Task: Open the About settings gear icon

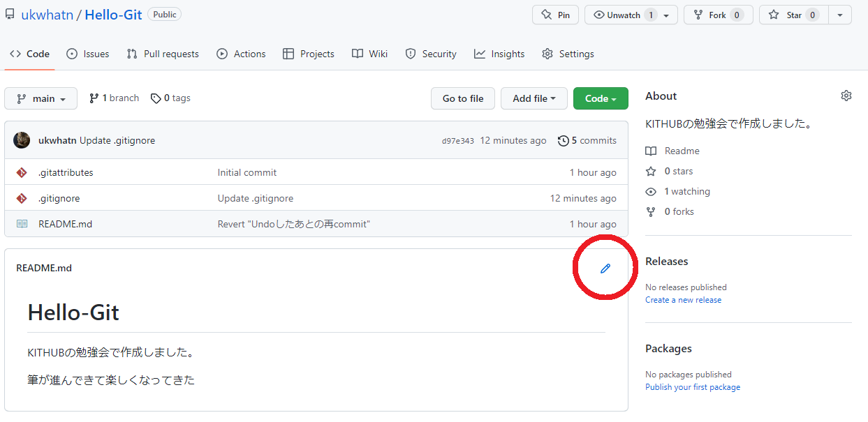Action: tap(846, 95)
